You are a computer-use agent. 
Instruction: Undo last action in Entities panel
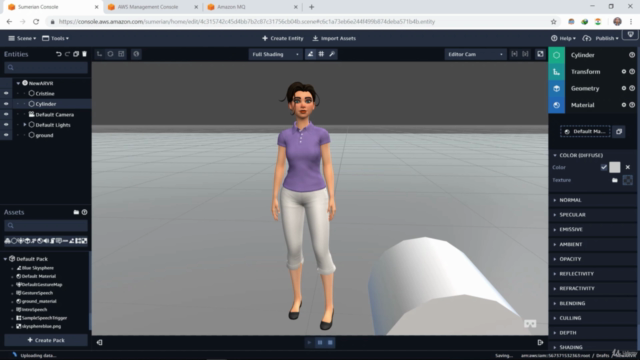pos(59,54)
